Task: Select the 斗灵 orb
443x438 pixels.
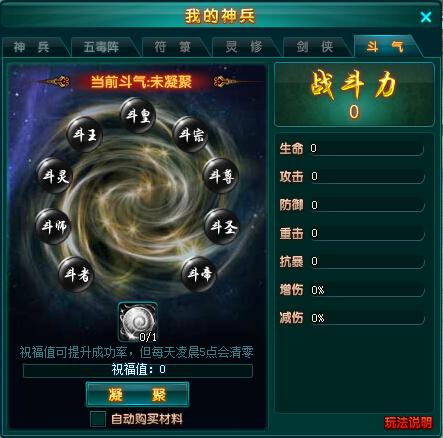Action: coord(55,176)
